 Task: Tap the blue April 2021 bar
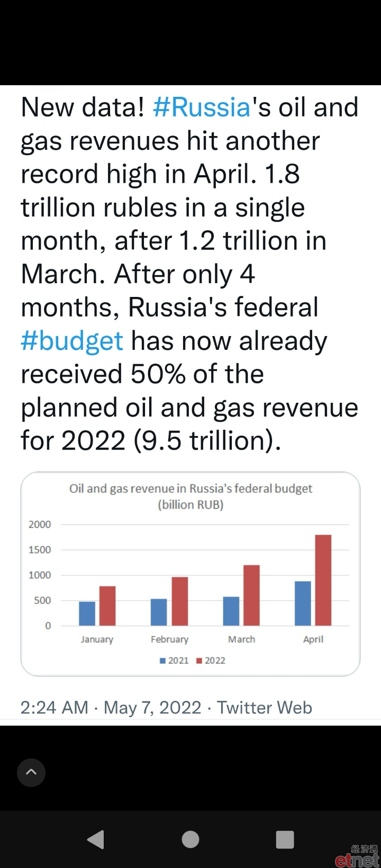coord(303,603)
